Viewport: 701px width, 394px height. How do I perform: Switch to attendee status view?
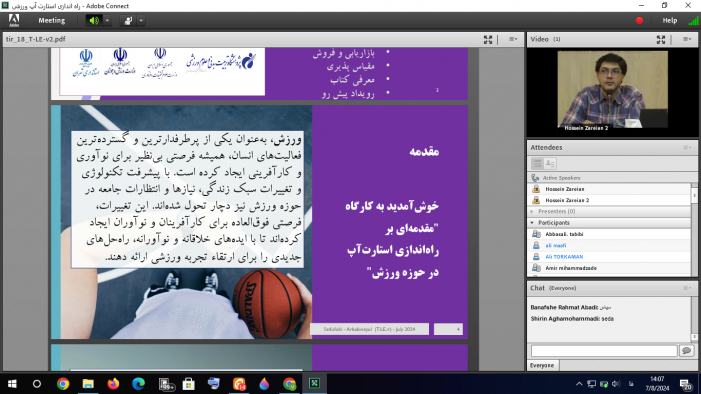click(x=550, y=163)
